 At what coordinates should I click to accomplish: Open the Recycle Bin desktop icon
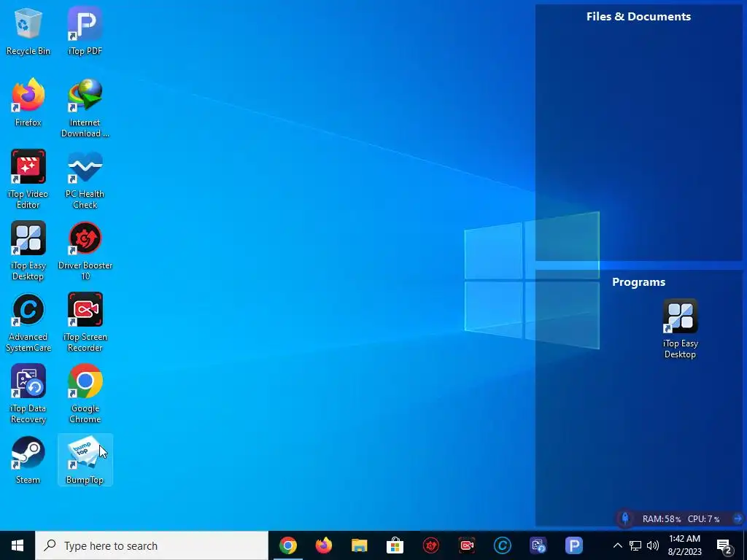click(28, 31)
